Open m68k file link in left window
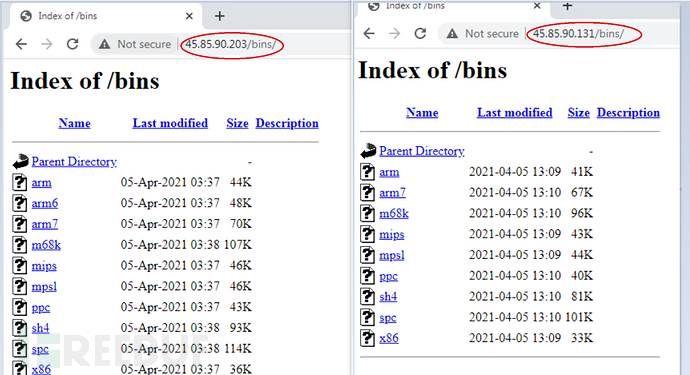The height and width of the screenshot is (375, 690). click(46, 245)
